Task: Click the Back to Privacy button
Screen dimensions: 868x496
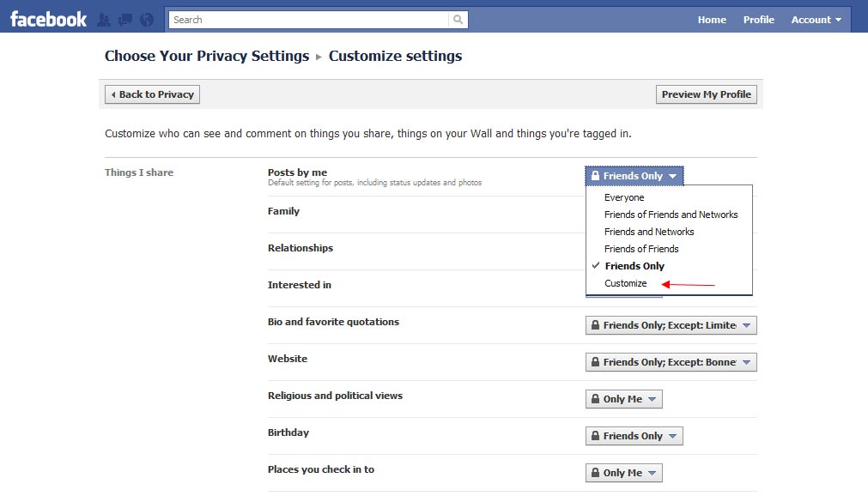Action: click(x=151, y=94)
